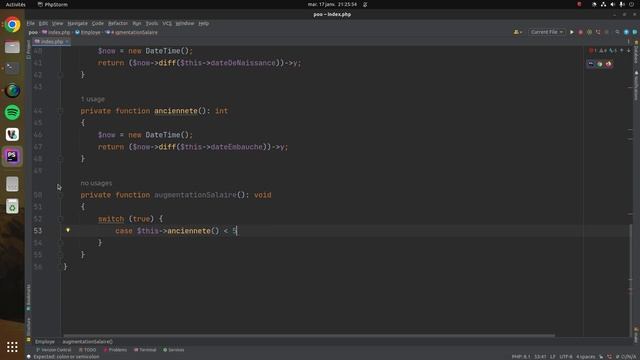Click the '4 spaces' indent status bar entry
The height and width of the screenshot is (360, 640).
585,357
